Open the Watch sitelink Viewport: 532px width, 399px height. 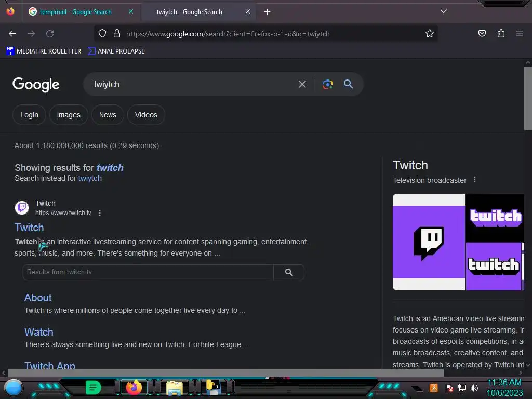tap(39, 332)
